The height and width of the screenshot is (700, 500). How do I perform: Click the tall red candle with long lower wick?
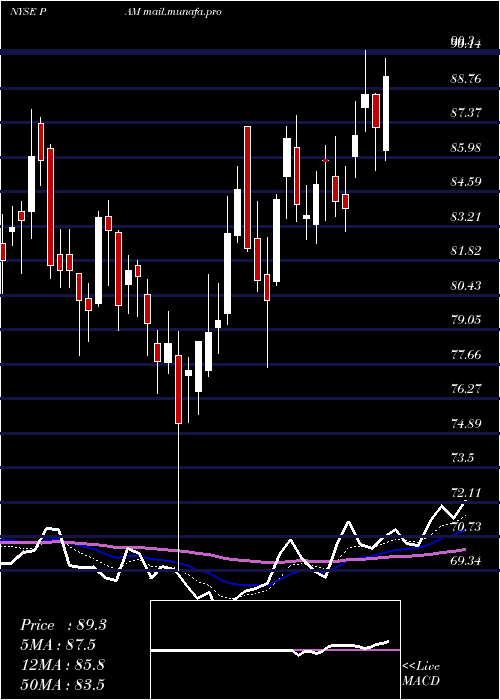click(x=179, y=389)
